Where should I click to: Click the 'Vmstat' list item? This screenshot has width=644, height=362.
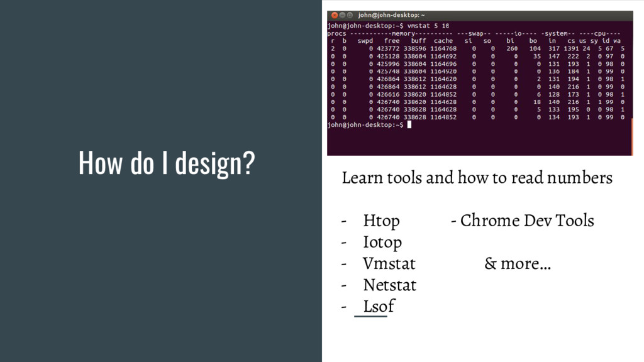(x=389, y=263)
